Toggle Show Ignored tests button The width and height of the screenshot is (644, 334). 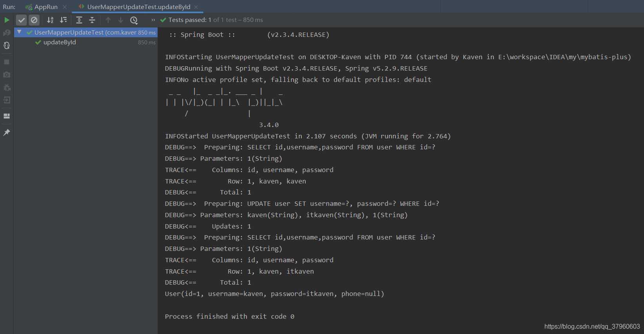(x=34, y=20)
